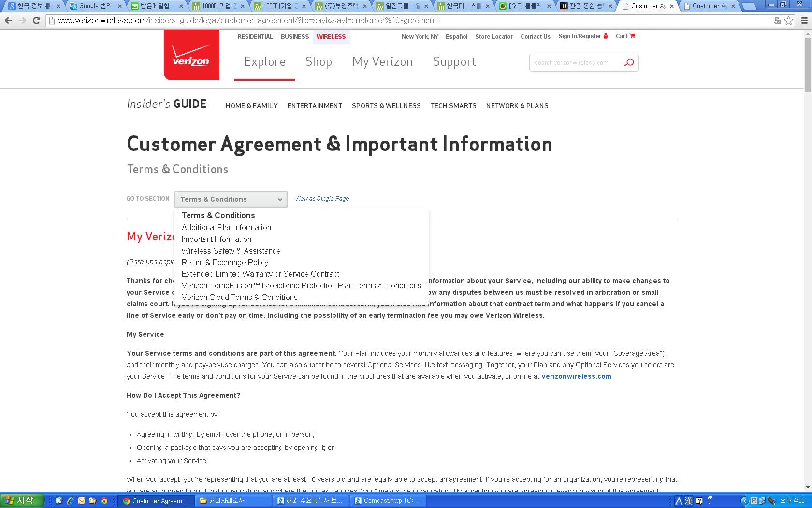The image size is (812, 508).
Task: Switch to Comcast.hwp taskbar window
Action: pos(389,501)
